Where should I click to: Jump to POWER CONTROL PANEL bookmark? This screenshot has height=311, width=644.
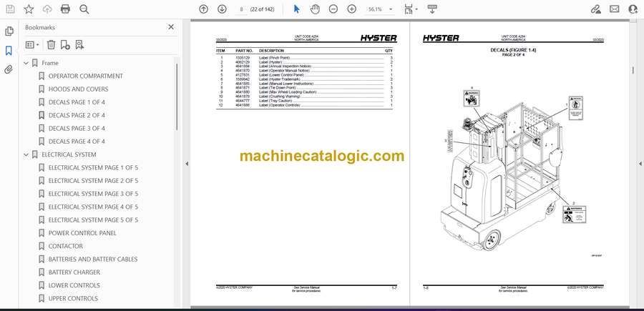coord(82,233)
